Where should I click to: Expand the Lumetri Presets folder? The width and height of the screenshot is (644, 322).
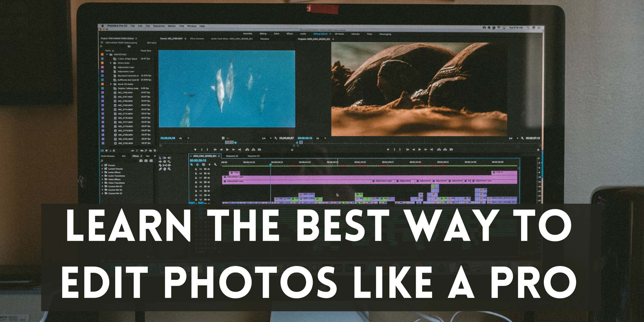coord(102,169)
